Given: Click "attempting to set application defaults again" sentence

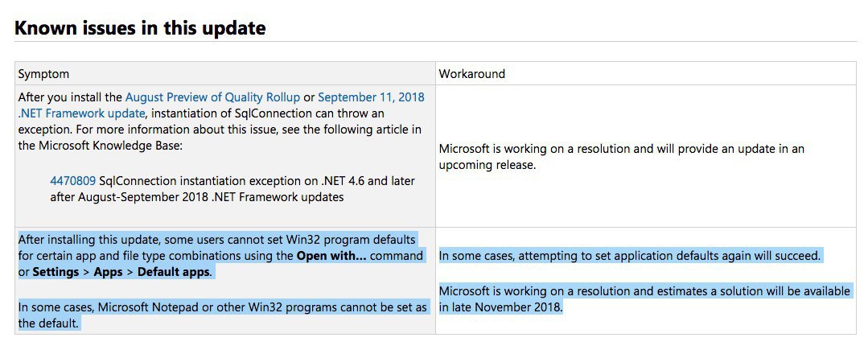Looking at the screenshot, I should coord(627,256).
